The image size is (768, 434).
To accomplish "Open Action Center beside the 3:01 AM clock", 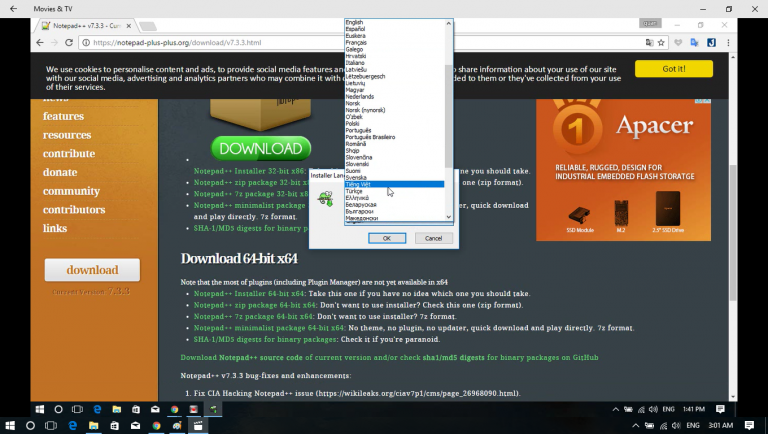I will 749,425.
